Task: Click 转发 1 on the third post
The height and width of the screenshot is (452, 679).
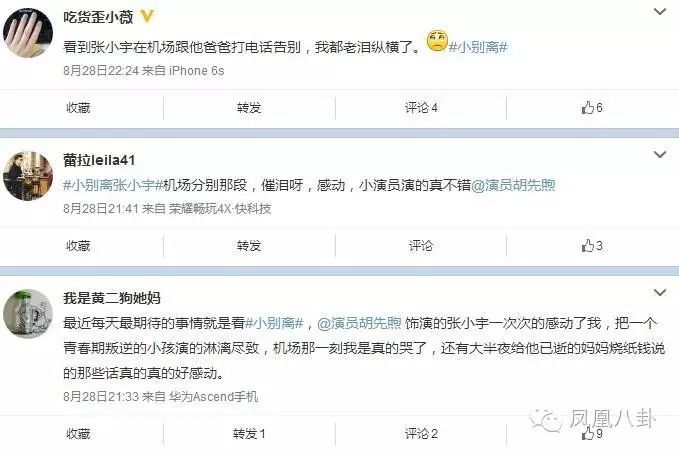Action: click(x=249, y=433)
